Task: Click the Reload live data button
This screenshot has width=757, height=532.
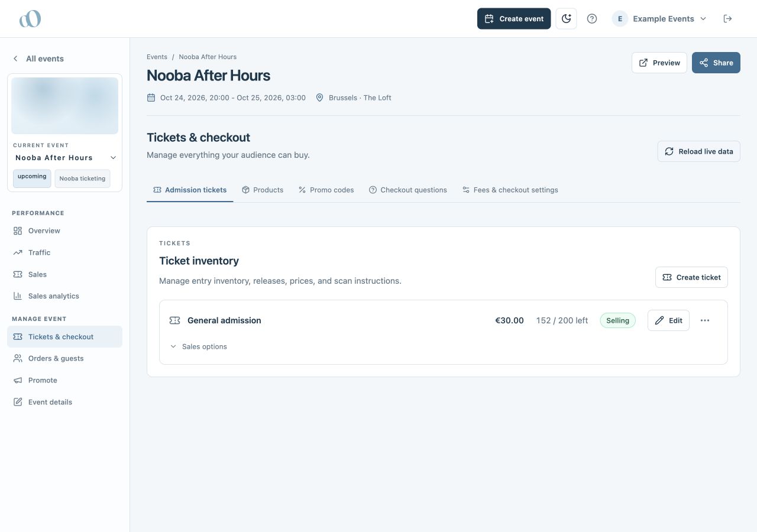Action: tap(699, 151)
